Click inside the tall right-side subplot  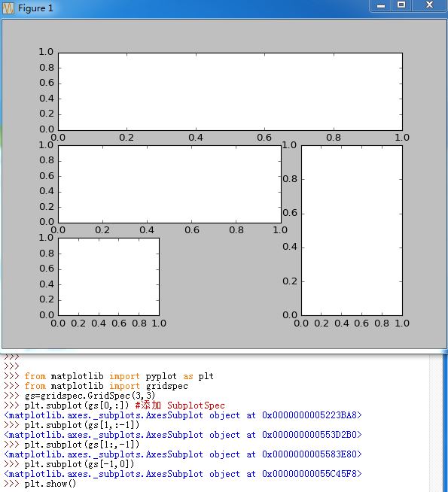352,230
